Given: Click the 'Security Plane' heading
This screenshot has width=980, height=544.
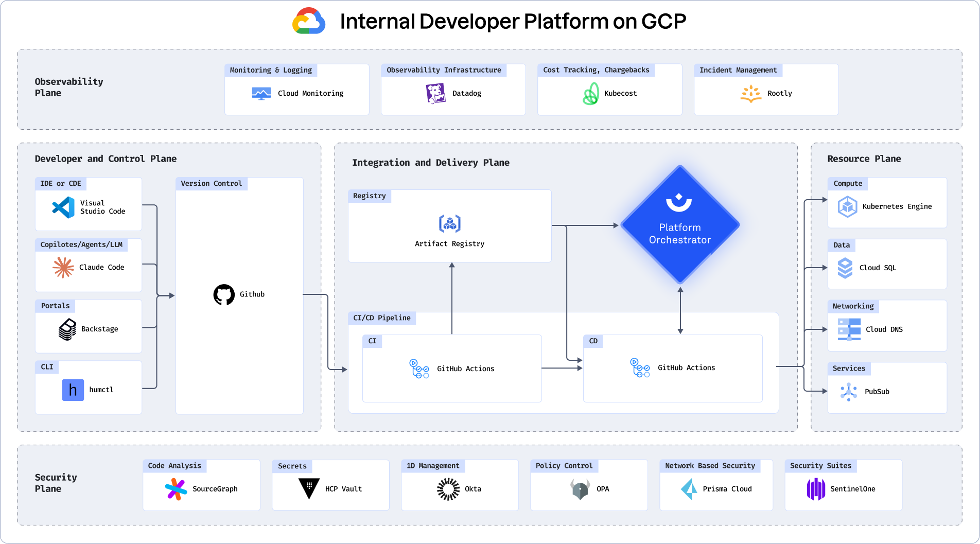Looking at the screenshot, I should click(x=56, y=483).
